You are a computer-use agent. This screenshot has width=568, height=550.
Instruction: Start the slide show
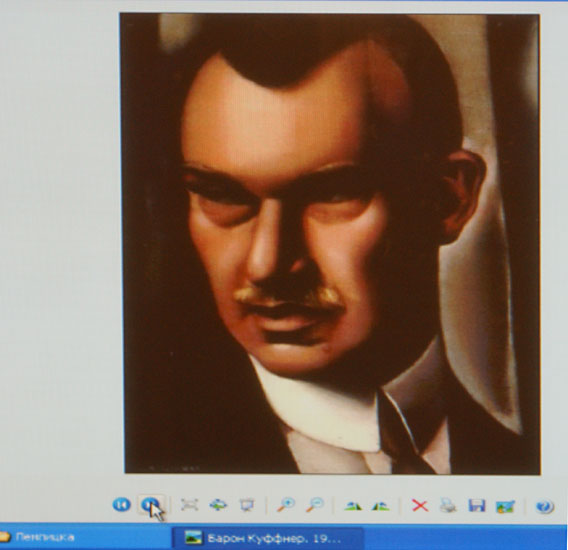pos(246,505)
